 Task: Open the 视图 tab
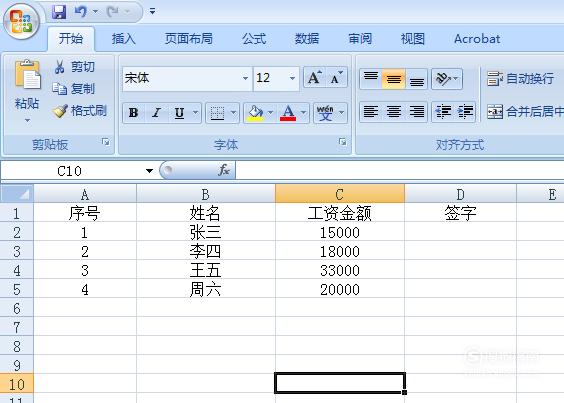(413, 38)
